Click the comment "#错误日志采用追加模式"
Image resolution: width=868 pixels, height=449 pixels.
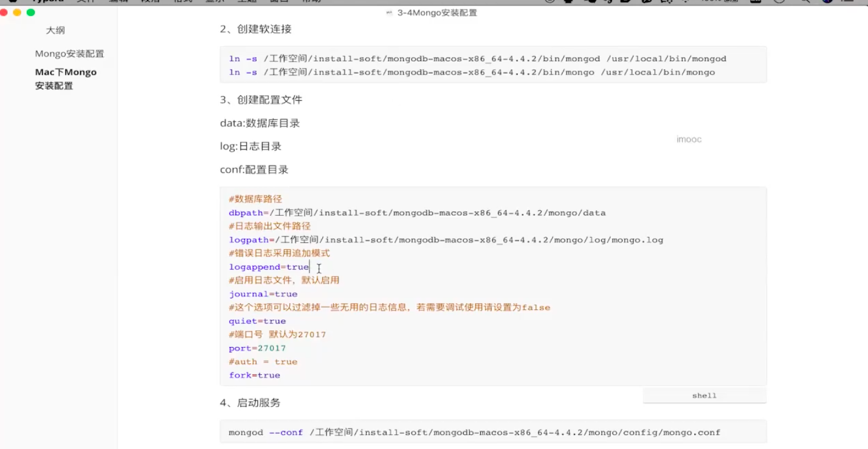click(279, 253)
